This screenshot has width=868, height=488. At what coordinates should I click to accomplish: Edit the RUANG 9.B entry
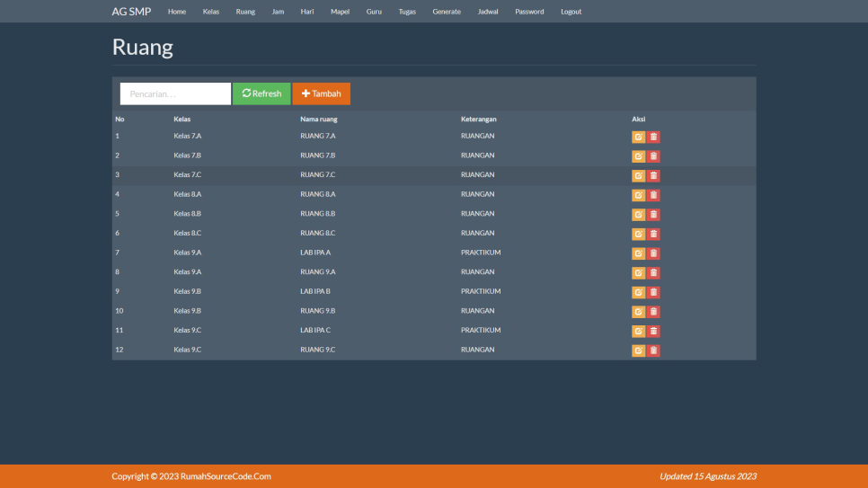click(638, 312)
